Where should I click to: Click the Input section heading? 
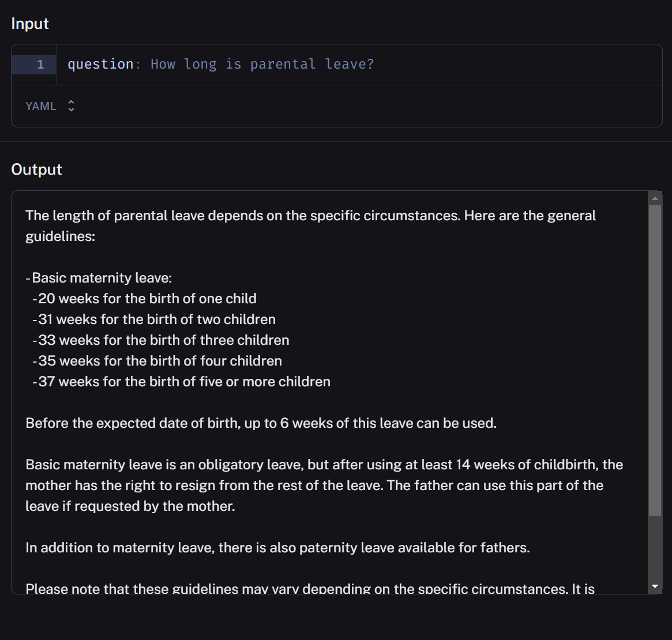pyautogui.click(x=30, y=24)
